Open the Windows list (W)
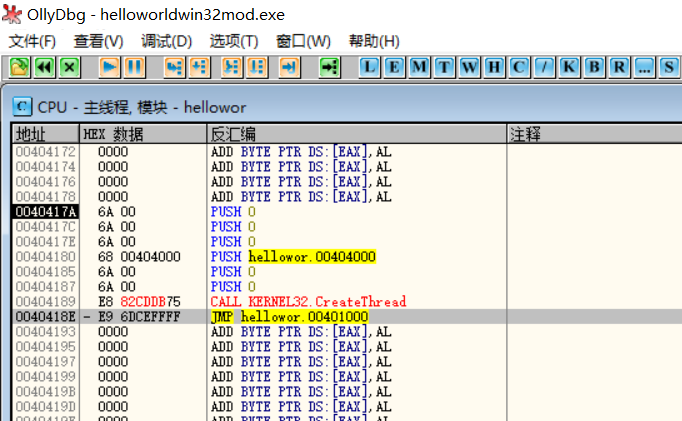682x421 pixels. (469, 67)
